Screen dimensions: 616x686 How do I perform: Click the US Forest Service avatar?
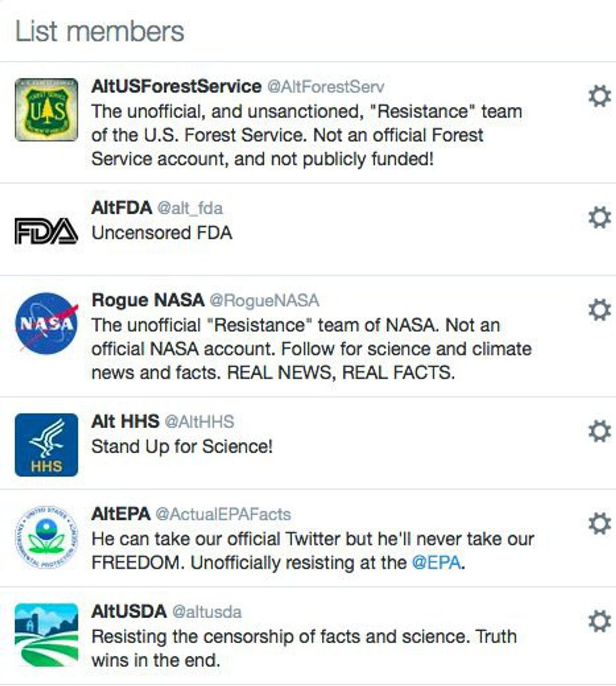click(47, 109)
